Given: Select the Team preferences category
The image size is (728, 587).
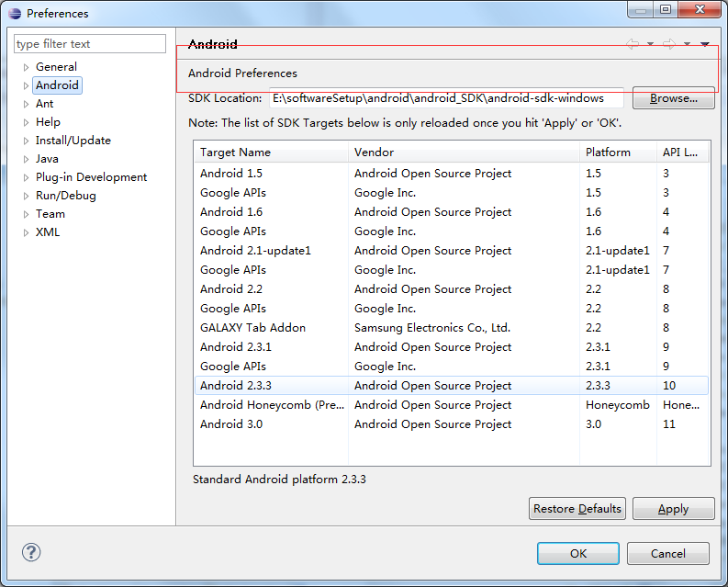Looking at the screenshot, I should (50, 214).
